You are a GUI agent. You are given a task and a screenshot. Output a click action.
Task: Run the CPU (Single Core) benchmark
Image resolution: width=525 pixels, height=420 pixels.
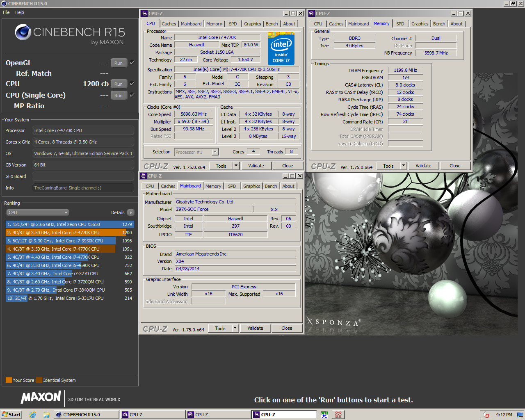click(119, 95)
